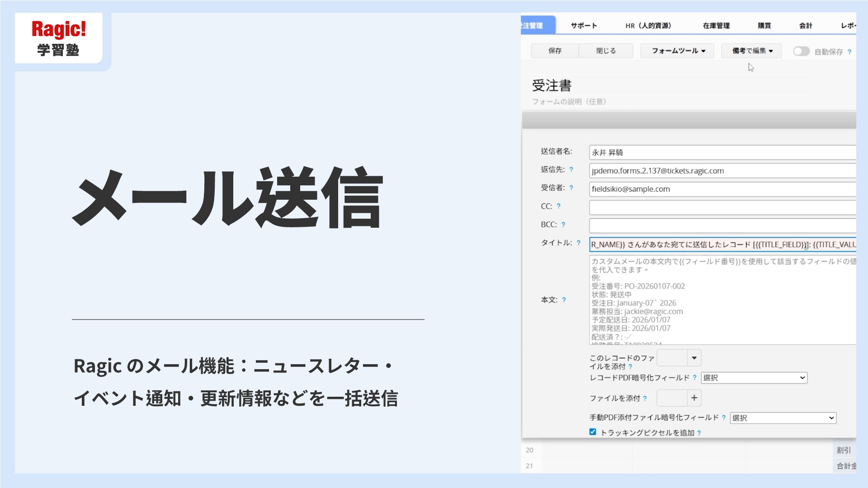Switch to the サポート tab
This screenshot has height=488, width=868.
584,25
